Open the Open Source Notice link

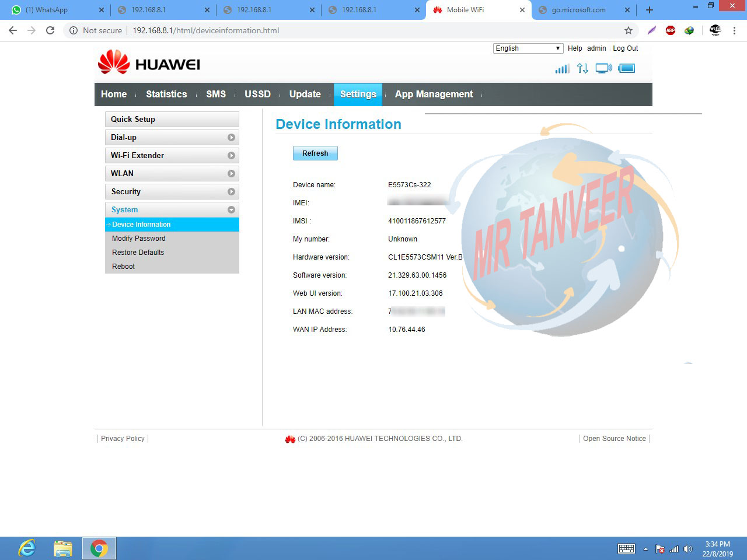click(x=615, y=439)
